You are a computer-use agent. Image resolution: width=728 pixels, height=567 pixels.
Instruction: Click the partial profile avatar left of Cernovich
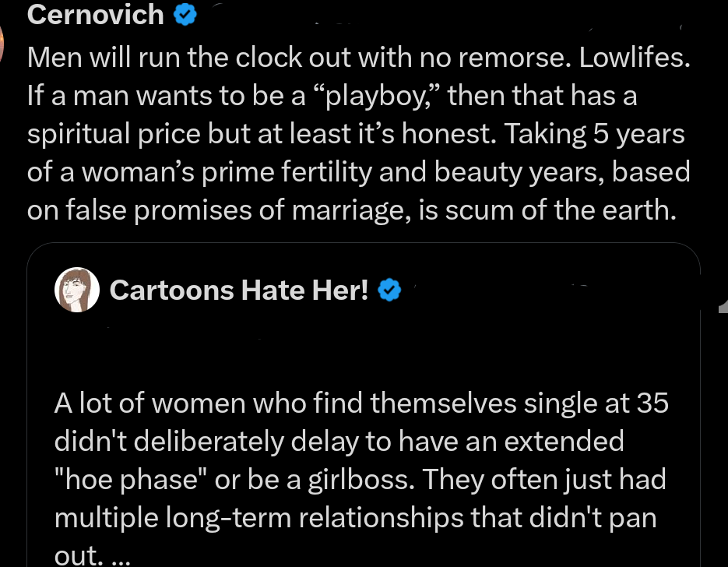coord(3,43)
